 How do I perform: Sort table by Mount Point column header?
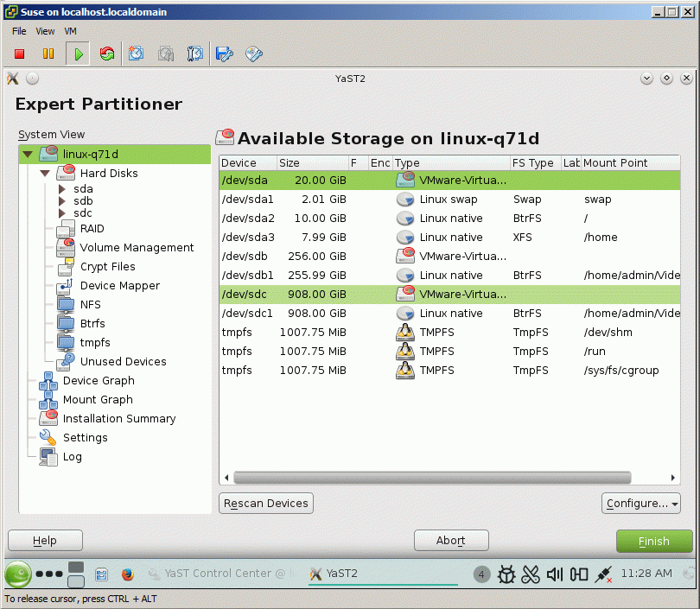pyautogui.click(x=630, y=163)
